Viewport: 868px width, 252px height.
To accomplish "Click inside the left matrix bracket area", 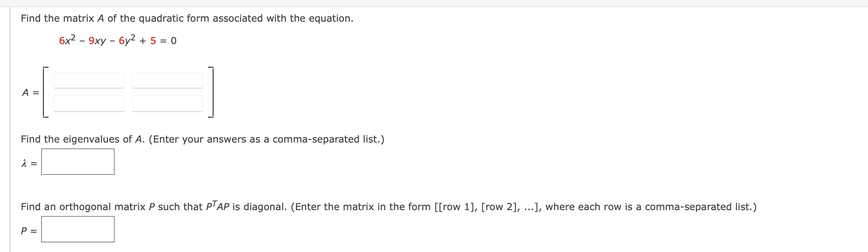I will pos(46,93).
